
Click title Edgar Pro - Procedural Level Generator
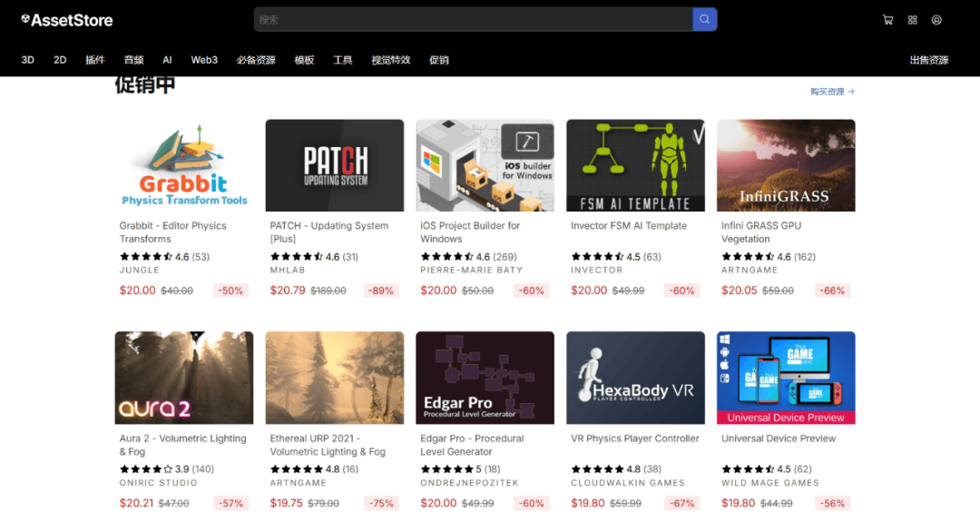[x=473, y=445]
